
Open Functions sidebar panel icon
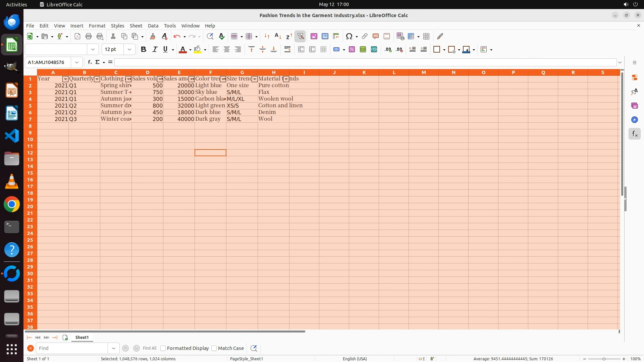(x=634, y=134)
